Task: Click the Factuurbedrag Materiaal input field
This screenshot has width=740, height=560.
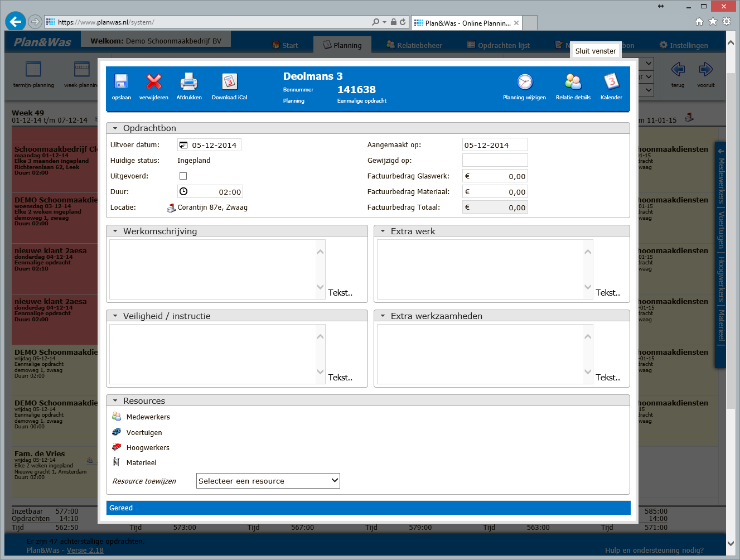Action: (x=495, y=192)
